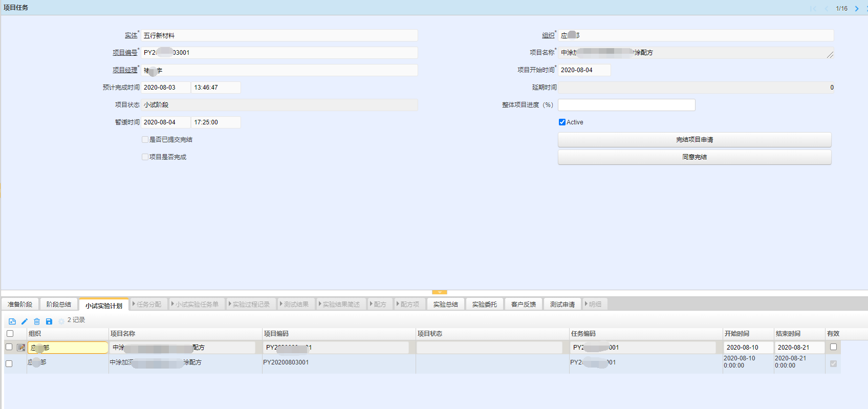
Task: Open the 实验总结 tab
Action: (445, 304)
